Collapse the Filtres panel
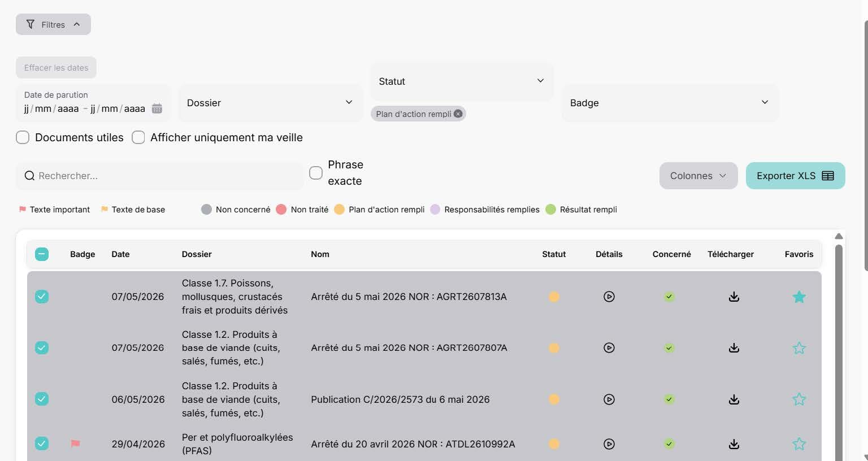This screenshot has height=461, width=868. point(53,24)
